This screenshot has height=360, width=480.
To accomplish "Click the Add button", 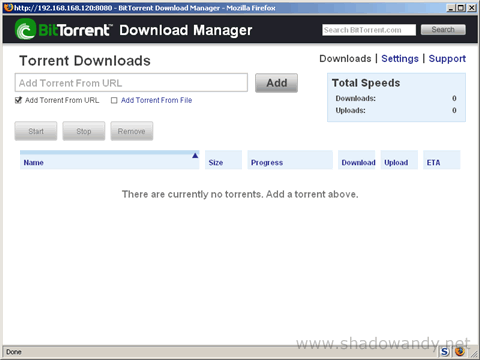I will tap(276, 83).
